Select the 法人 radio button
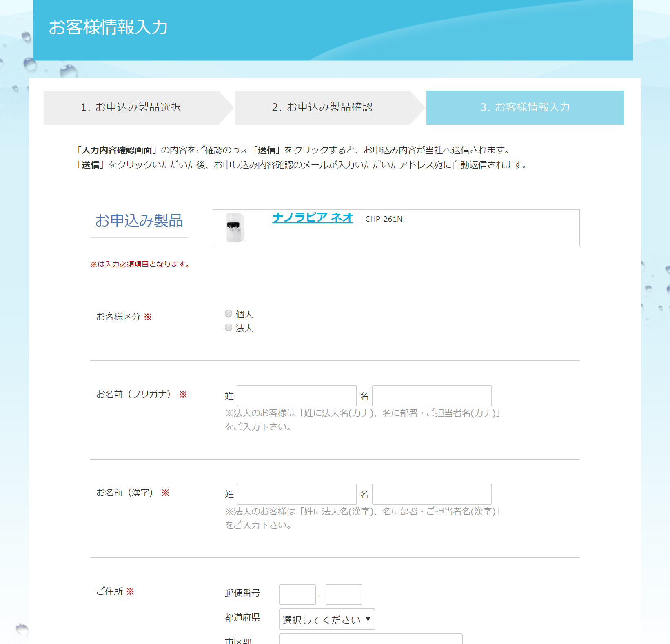This screenshot has height=644, width=670. pos(229,328)
